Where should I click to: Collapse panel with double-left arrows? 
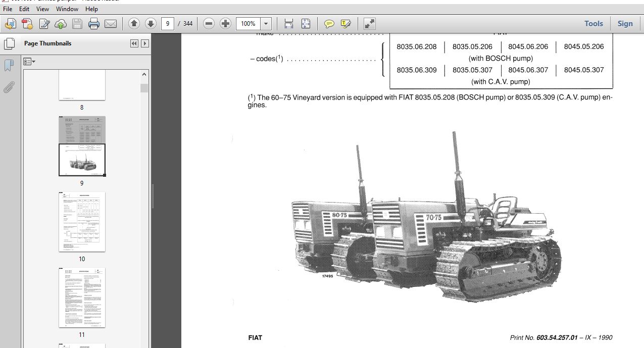tap(134, 43)
